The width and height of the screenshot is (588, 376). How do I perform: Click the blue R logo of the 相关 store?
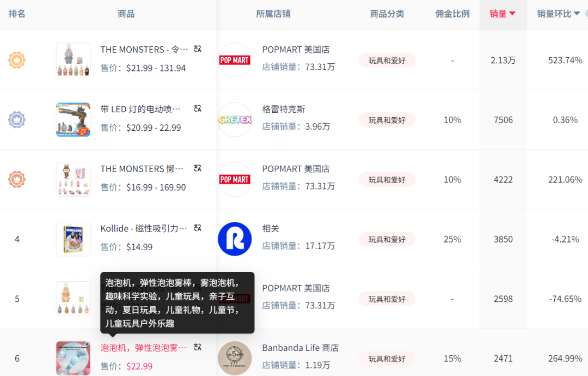point(235,239)
